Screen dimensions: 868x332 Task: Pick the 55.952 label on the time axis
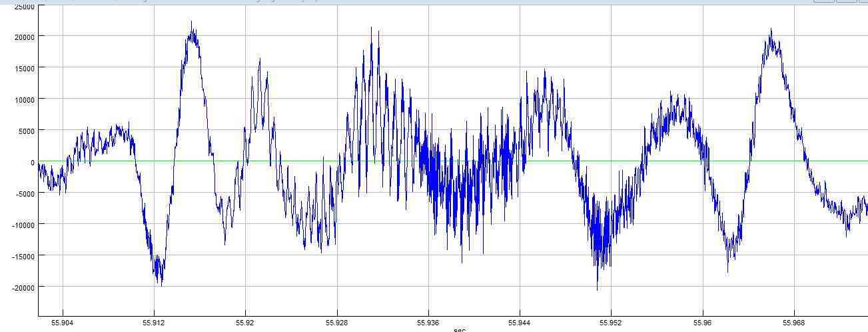[611, 322]
